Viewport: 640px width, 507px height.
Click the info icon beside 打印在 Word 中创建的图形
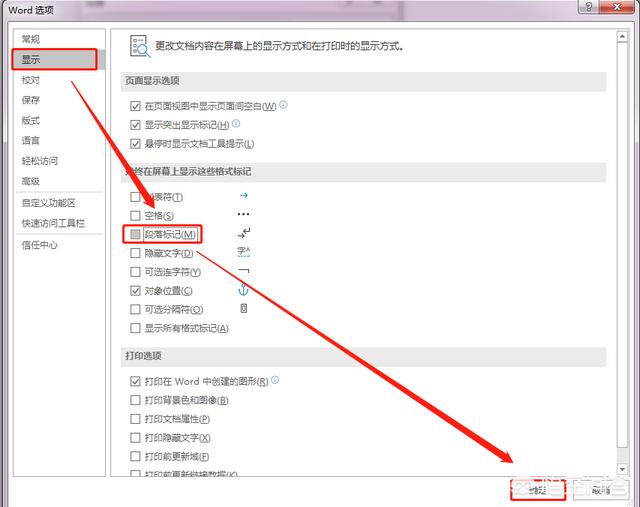click(x=275, y=380)
